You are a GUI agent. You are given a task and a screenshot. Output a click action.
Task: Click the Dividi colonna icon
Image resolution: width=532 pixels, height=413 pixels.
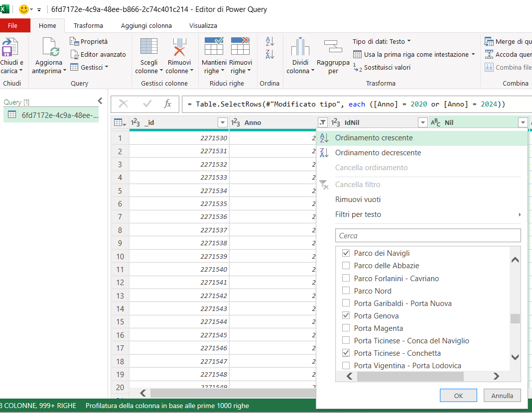(300, 47)
